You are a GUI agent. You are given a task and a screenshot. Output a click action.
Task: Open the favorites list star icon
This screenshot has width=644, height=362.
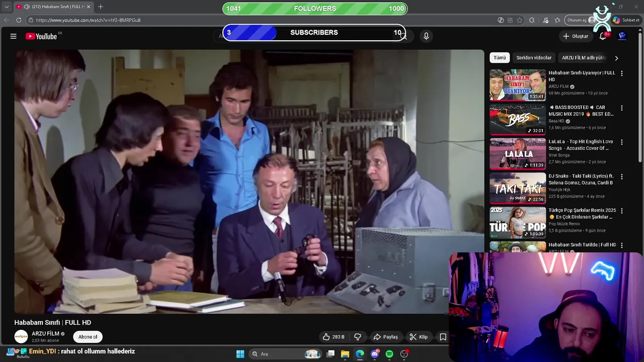click(557, 20)
